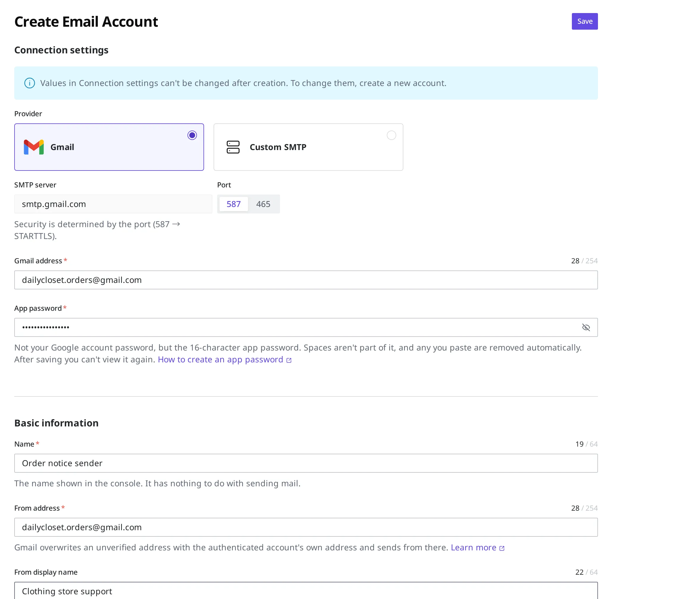Click the Custom SMTP label text
700x599 pixels.
tap(278, 147)
